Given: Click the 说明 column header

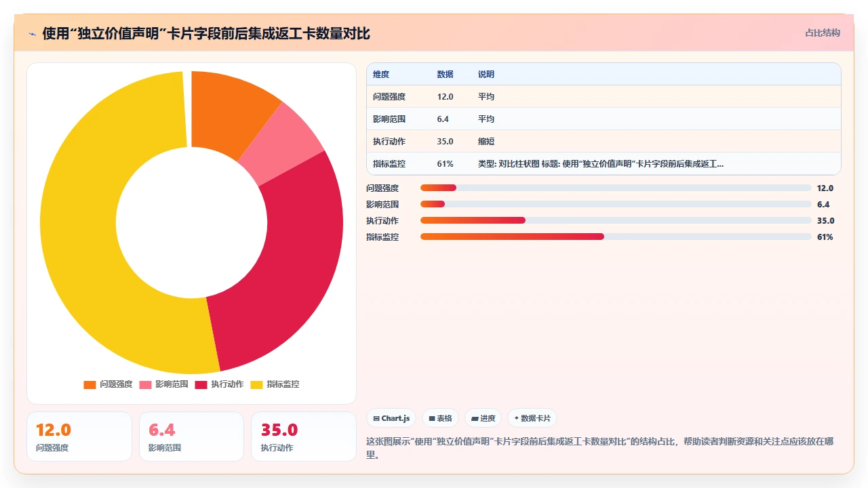Looking at the screenshot, I should click(486, 75).
